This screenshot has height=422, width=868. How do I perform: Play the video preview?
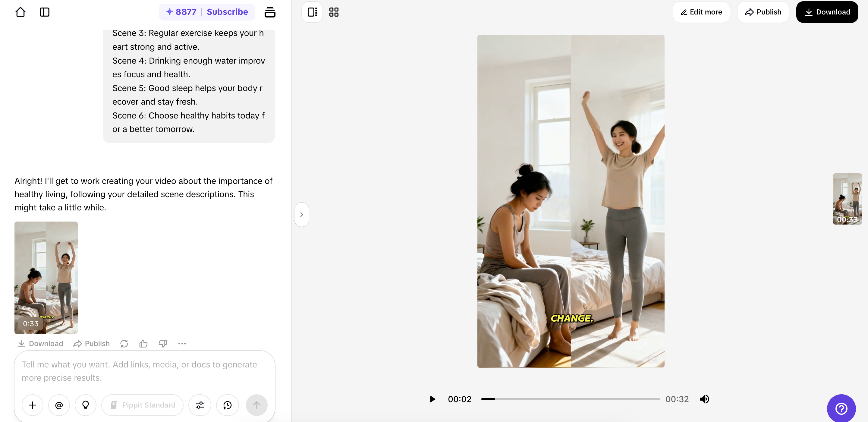pos(432,399)
